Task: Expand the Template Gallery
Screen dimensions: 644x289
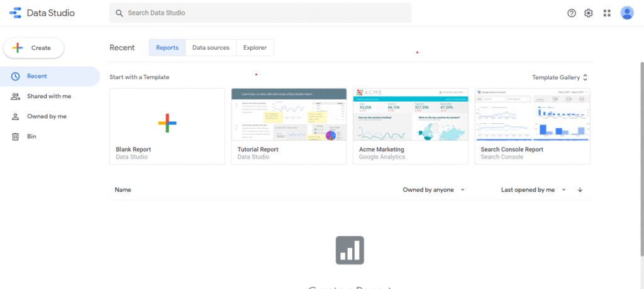Action: 560,77
